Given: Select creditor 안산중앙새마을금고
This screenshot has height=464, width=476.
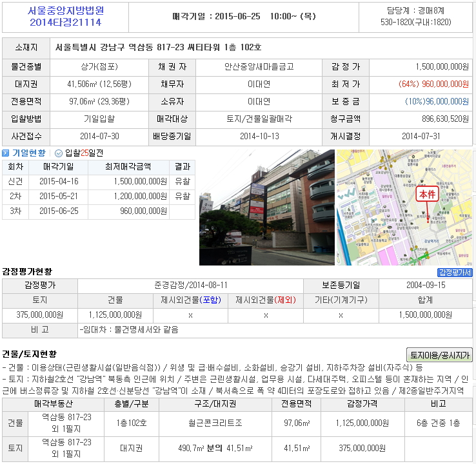Looking at the screenshot, I should point(259,67).
